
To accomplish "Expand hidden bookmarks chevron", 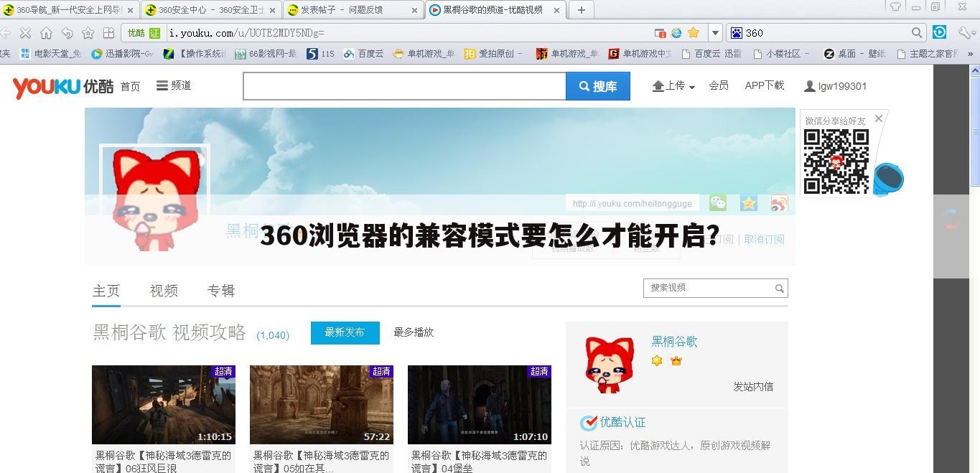I will pos(970,54).
